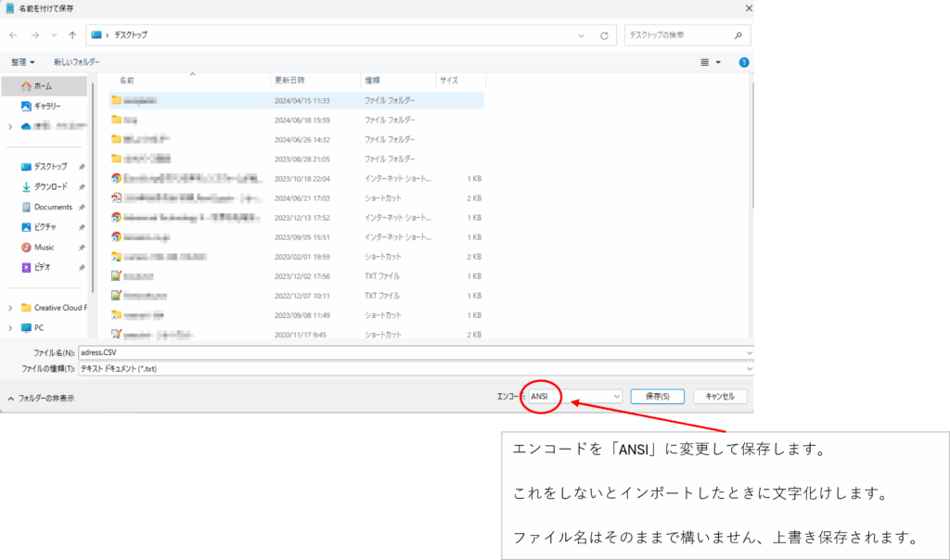Click the Save button
Viewport: 950px width, 560px height.
657,396
